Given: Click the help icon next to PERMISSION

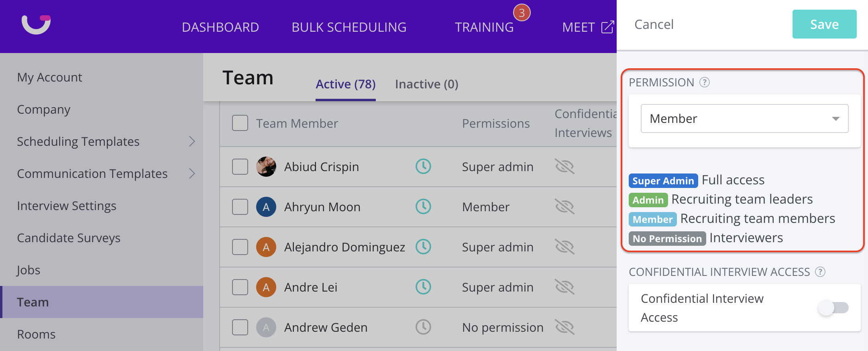Looking at the screenshot, I should [705, 82].
